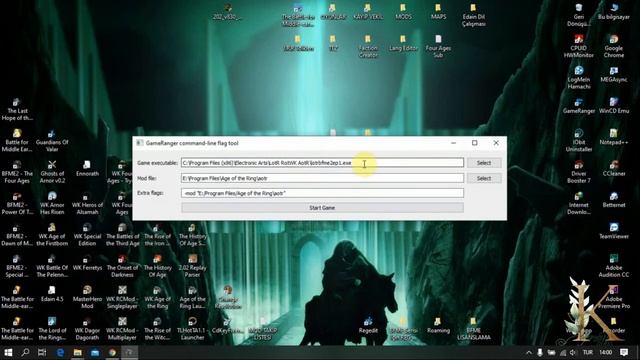Open the TUR keyboard language switcher
Screen dimensions: 640x360
pos(588,352)
